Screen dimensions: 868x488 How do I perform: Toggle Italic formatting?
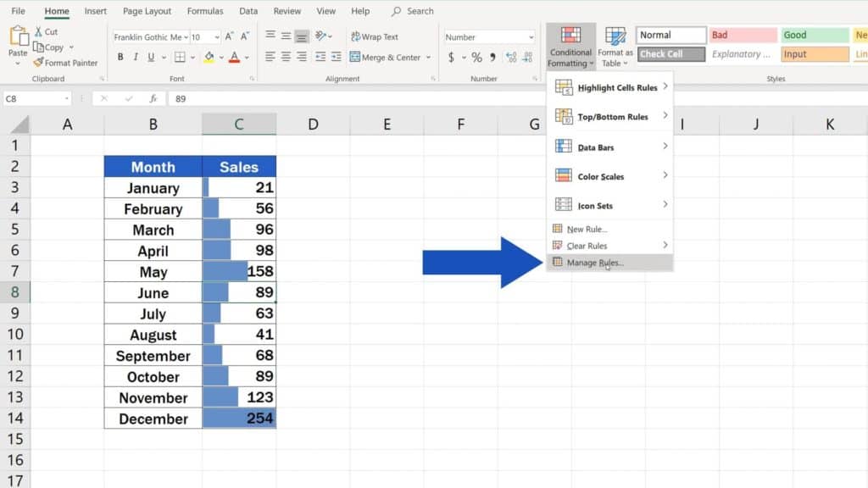[135, 58]
